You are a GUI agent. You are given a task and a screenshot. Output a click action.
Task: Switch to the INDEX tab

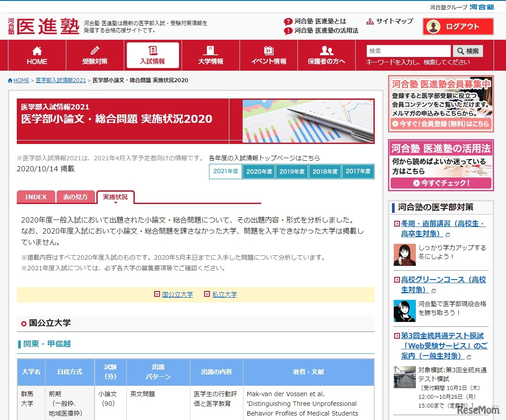tap(35, 197)
